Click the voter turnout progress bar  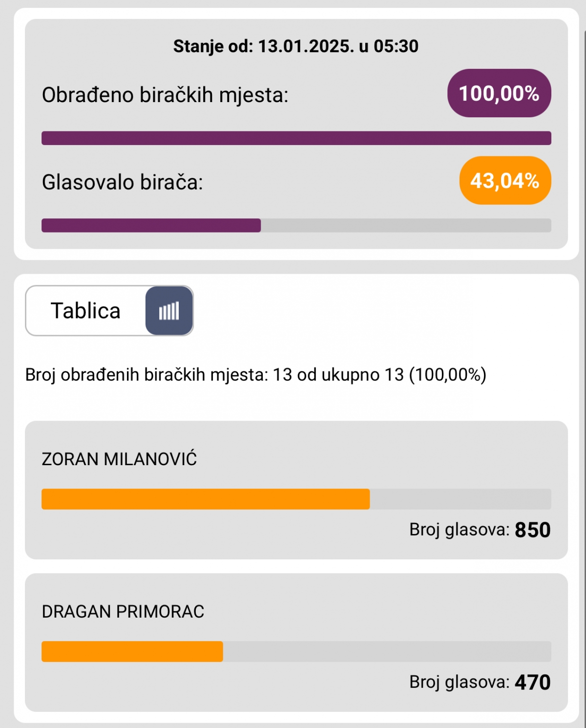click(x=151, y=225)
